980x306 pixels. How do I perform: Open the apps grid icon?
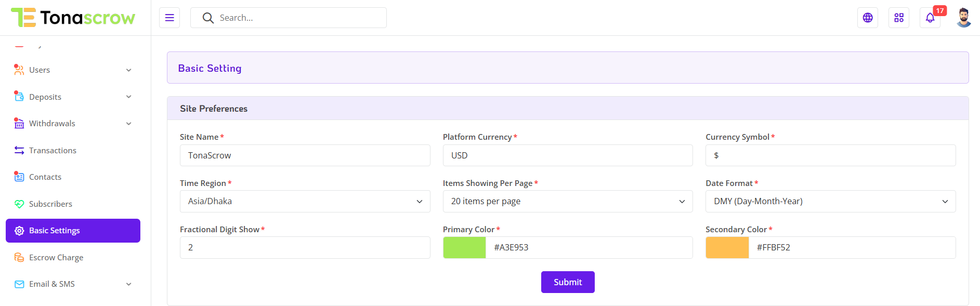tap(898, 18)
